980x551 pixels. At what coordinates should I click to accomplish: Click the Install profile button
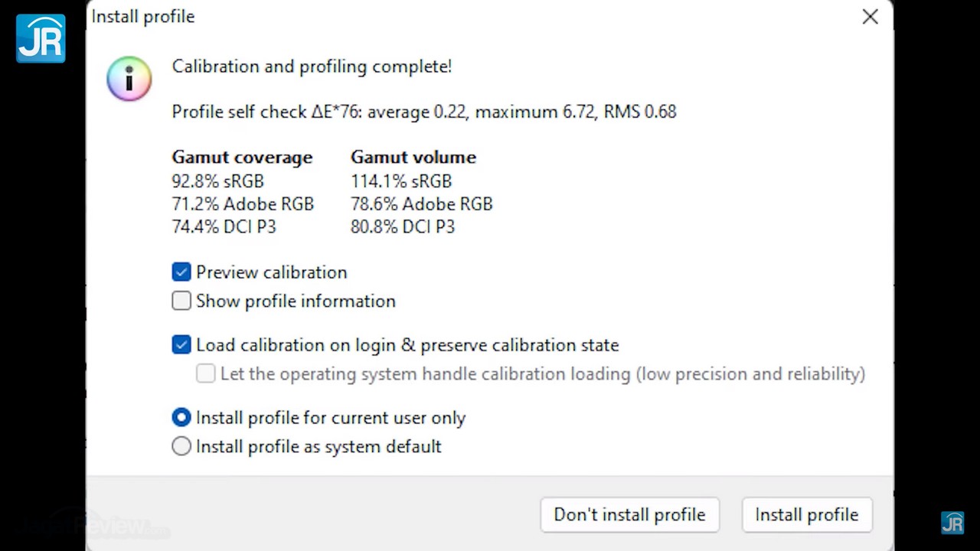[806, 515]
